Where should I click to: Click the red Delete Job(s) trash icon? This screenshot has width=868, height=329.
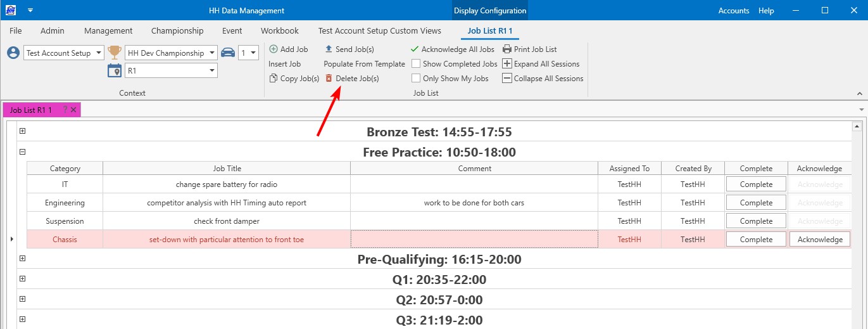(329, 79)
